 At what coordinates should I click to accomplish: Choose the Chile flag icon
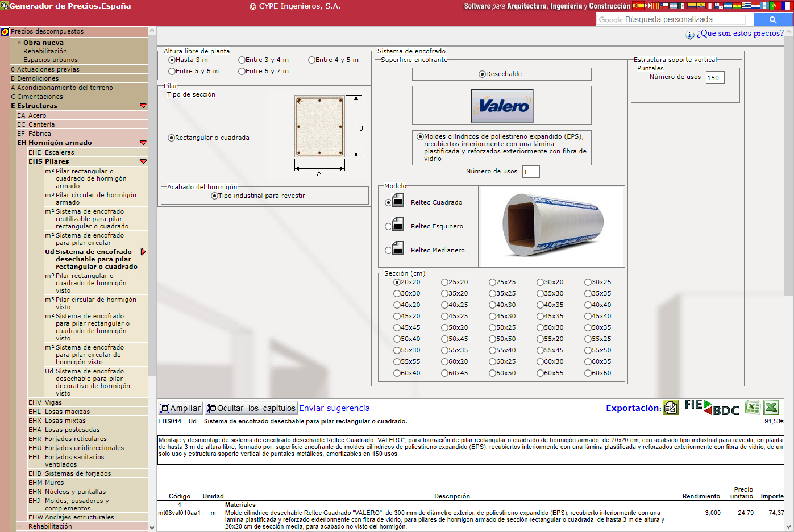pyautogui.click(x=664, y=6)
